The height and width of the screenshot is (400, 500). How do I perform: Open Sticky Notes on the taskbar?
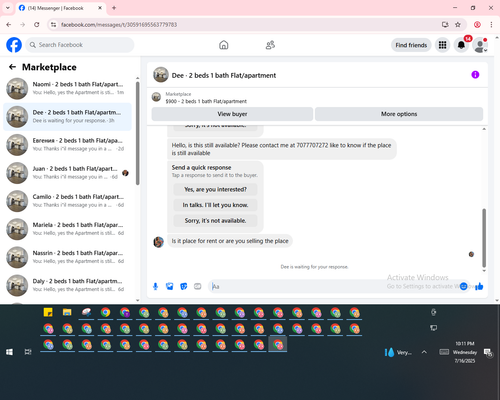48,312
